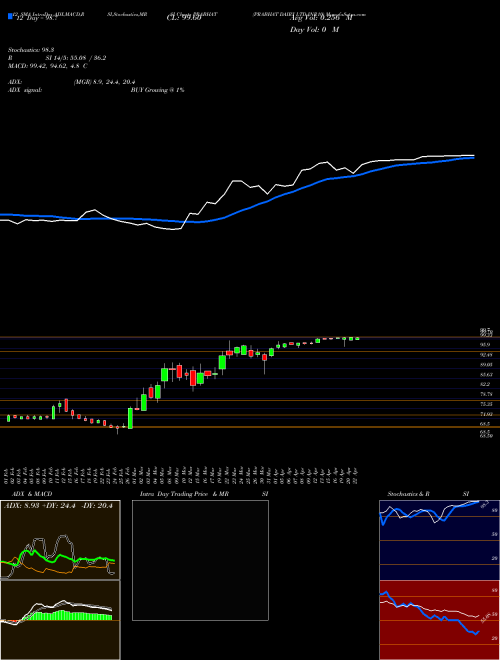Click the 'SI 14/3: 55.68 / 86.2' value
Screen dimensions: 500x660
pos(76,58)
